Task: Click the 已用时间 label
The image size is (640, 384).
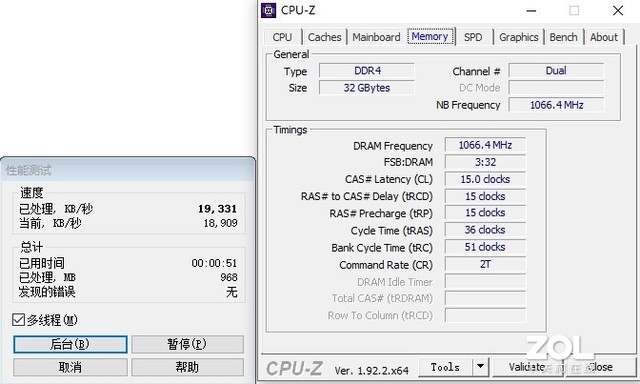Action: 42,263
